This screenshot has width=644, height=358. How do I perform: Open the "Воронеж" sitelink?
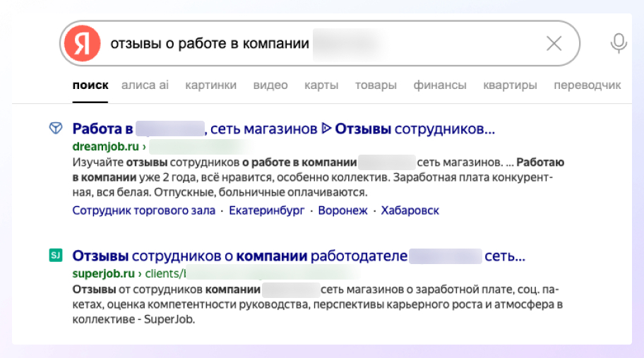pos(342,210)
